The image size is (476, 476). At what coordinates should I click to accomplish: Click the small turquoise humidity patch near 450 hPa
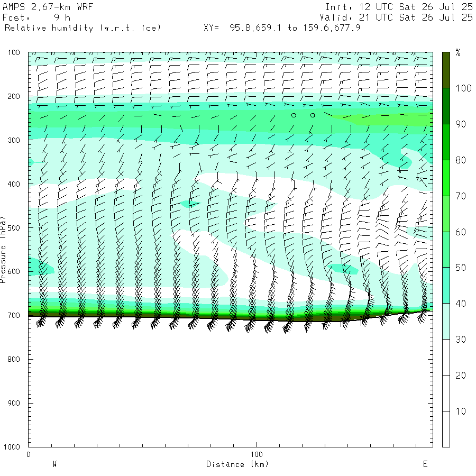point(190,204)
